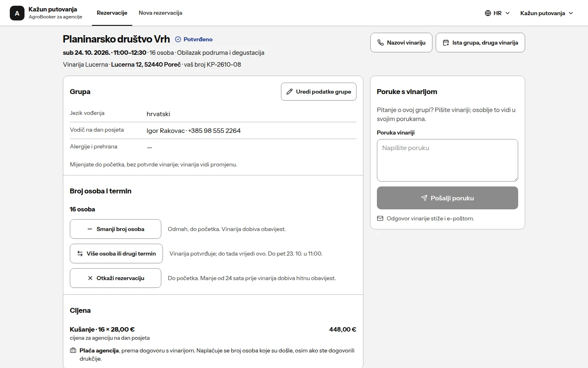Click 'Poruke s vinarijom' heading

tap(407, 92)
